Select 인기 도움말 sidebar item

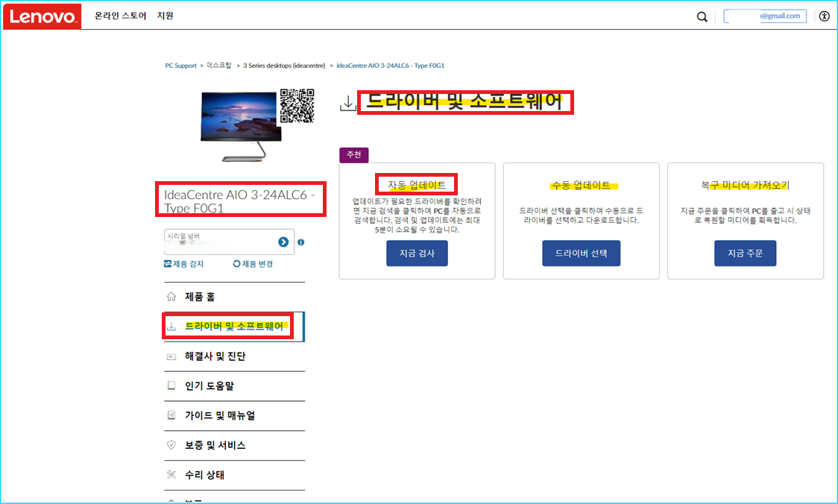[234, 386]
